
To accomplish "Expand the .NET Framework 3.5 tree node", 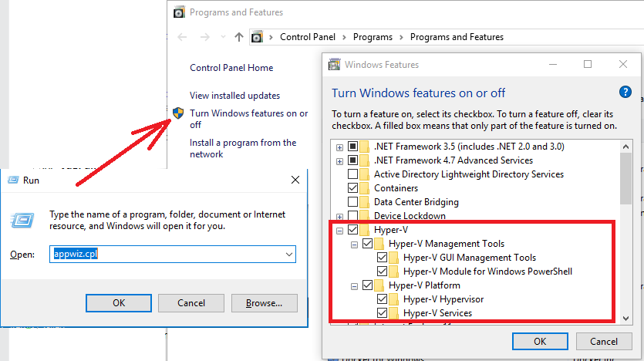I will 339,147.
